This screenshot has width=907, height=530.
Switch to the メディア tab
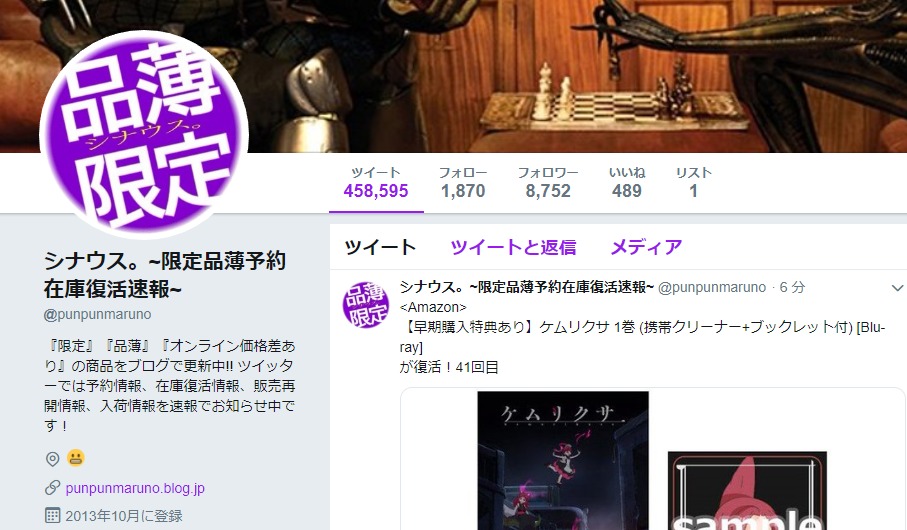tap(646, 247)
